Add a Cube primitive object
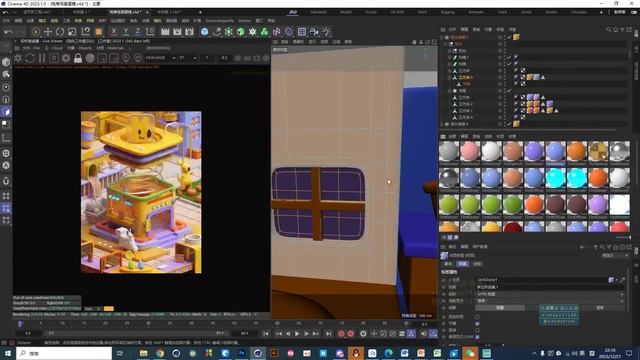Viewport: 640px width, 360px height. click(x=204, y=31)
